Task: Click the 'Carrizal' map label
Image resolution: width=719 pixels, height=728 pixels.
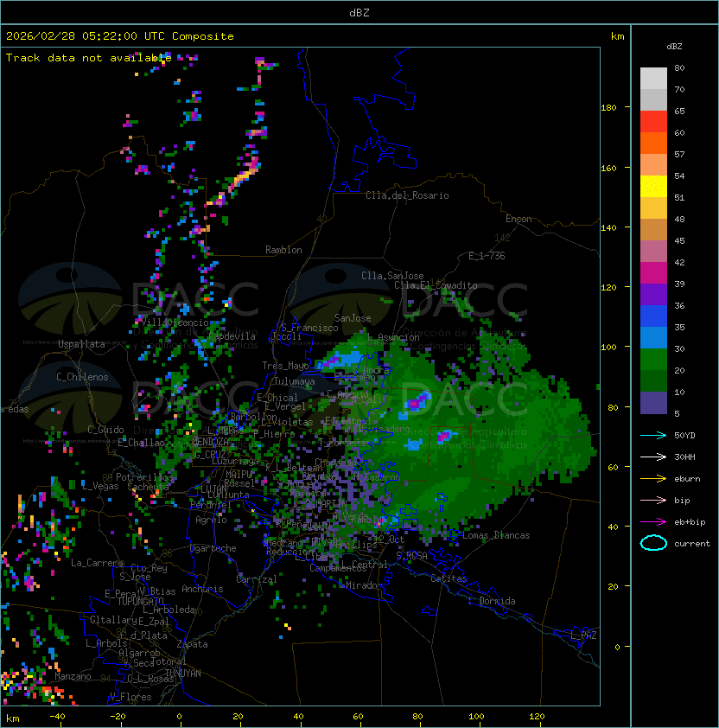Action: [257, 579]
